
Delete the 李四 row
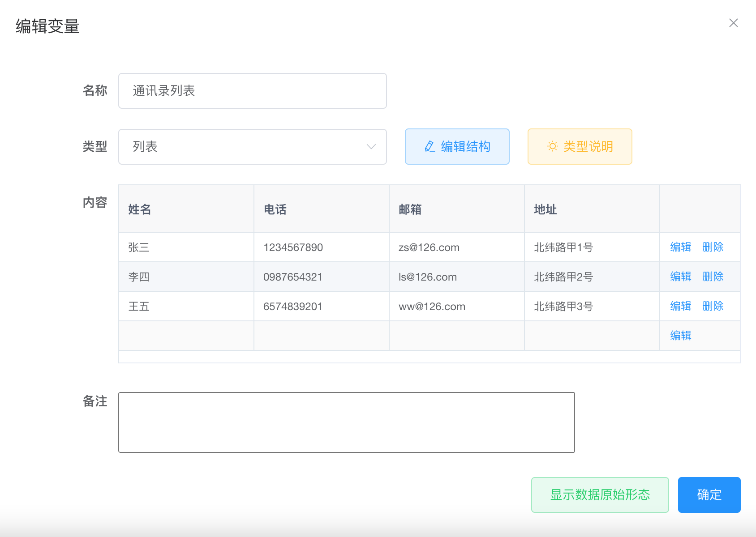tap(713, 277)
